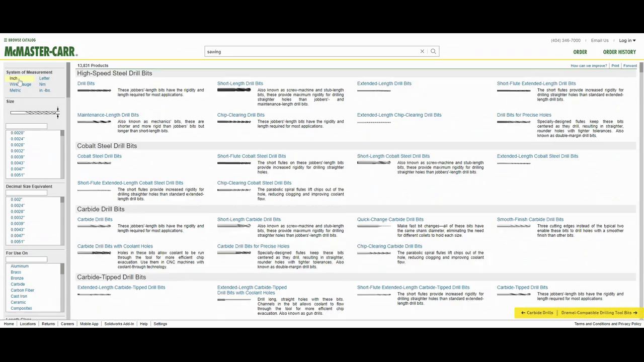Open the Extended-Length Drill Bits thumbnail image
The height and width of the screenshot is (362, 644).
[374, 90]
